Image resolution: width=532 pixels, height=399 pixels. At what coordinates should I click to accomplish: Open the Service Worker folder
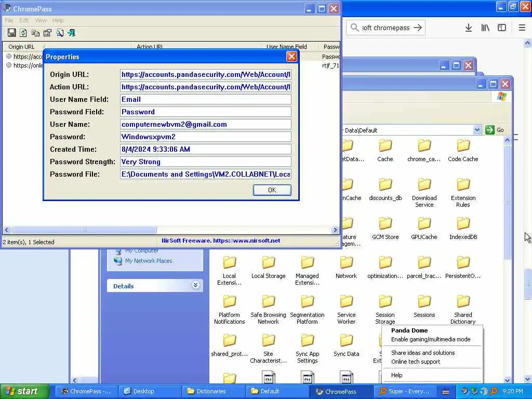click(346, 310)
